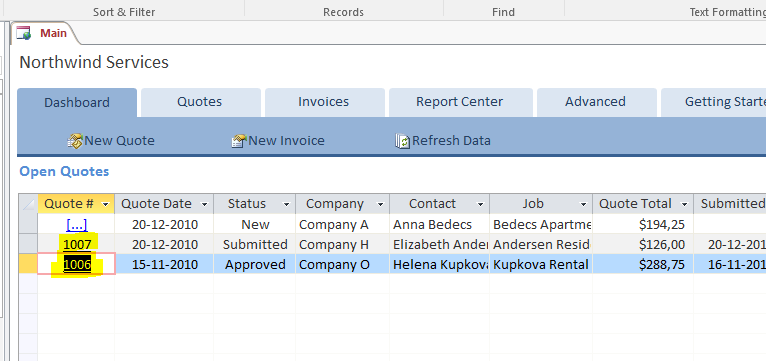Open Job column filter dropdown
766x361 pixels.
coord(583,204)
